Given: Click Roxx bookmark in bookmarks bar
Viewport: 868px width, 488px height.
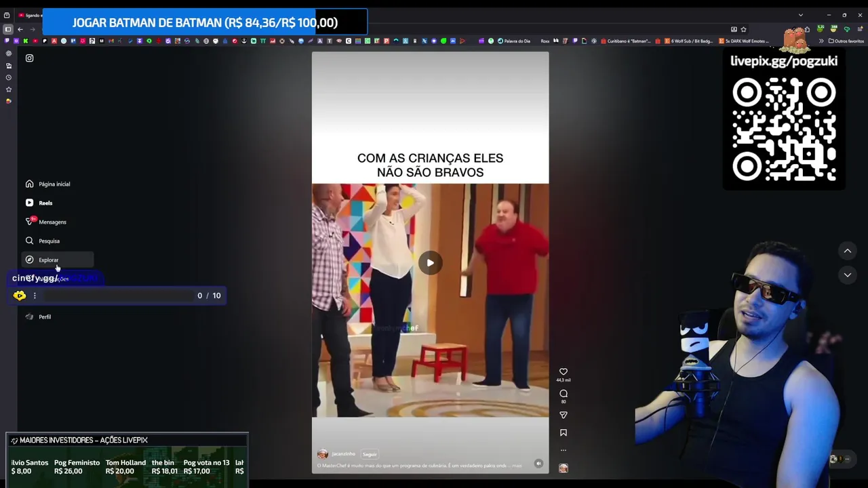Looking at the screenshot, I should click(x=545, y=41).
